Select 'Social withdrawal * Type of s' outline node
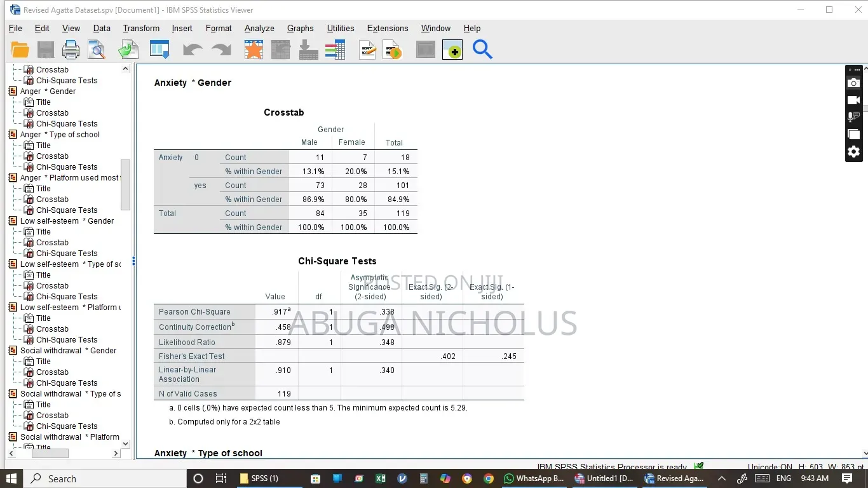 coord(70,394)
